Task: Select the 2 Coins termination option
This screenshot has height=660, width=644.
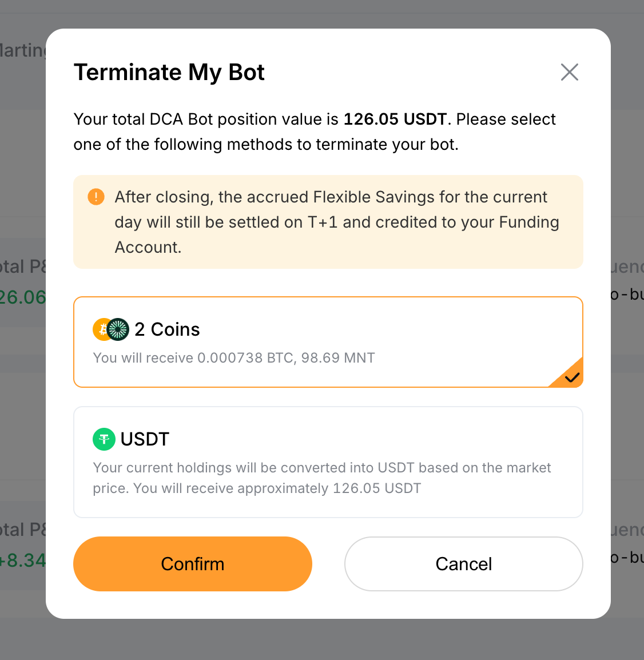Action: pos(328,342)
